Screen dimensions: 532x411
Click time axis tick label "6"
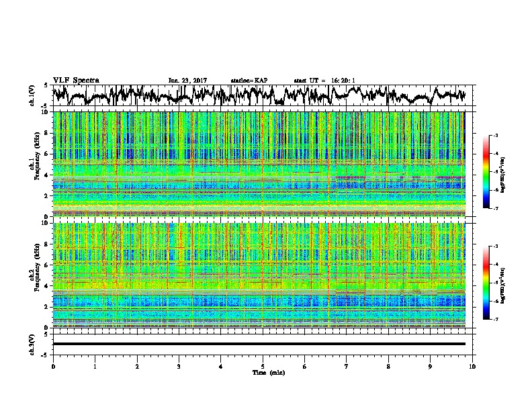click(x=304, y=367)
